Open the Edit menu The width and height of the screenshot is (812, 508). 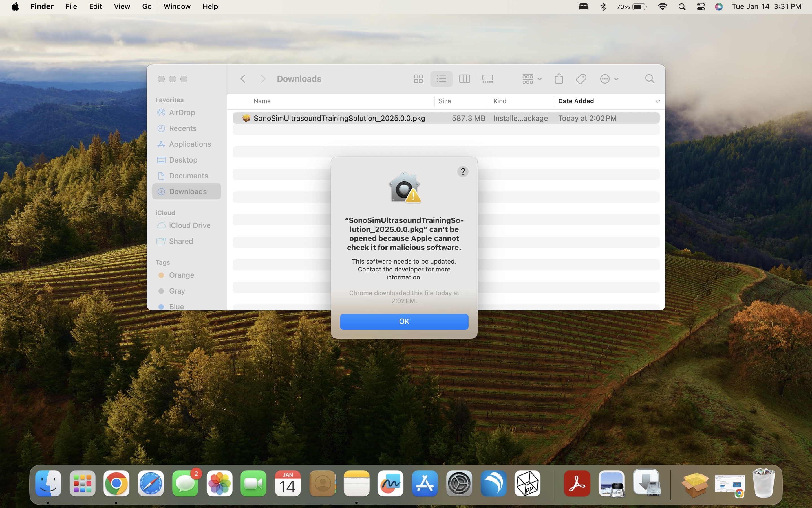click(95, 7)
